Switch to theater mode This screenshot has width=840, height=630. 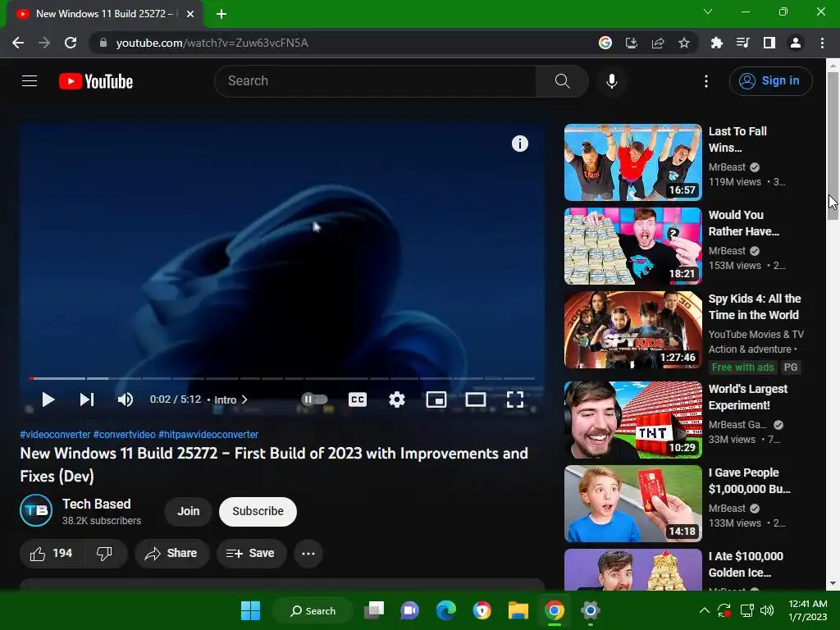click(476, 399)
